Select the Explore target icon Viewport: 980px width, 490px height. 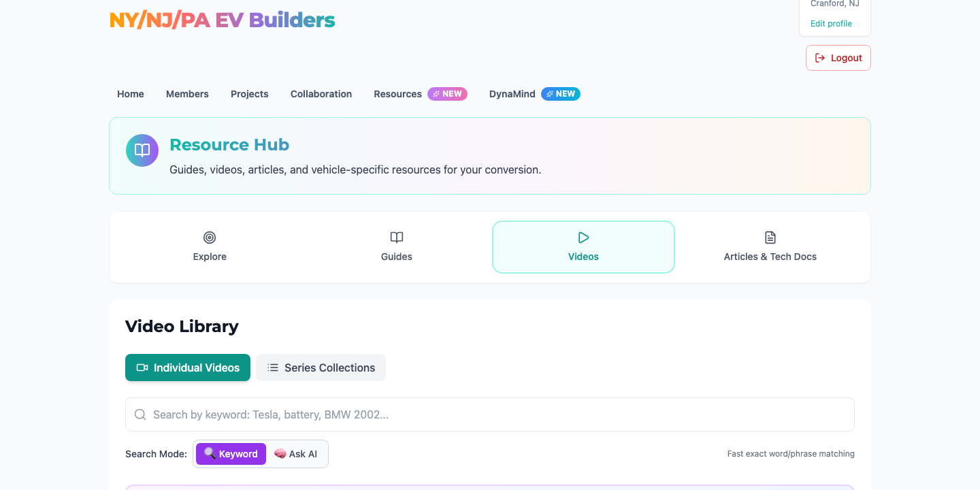209,238
